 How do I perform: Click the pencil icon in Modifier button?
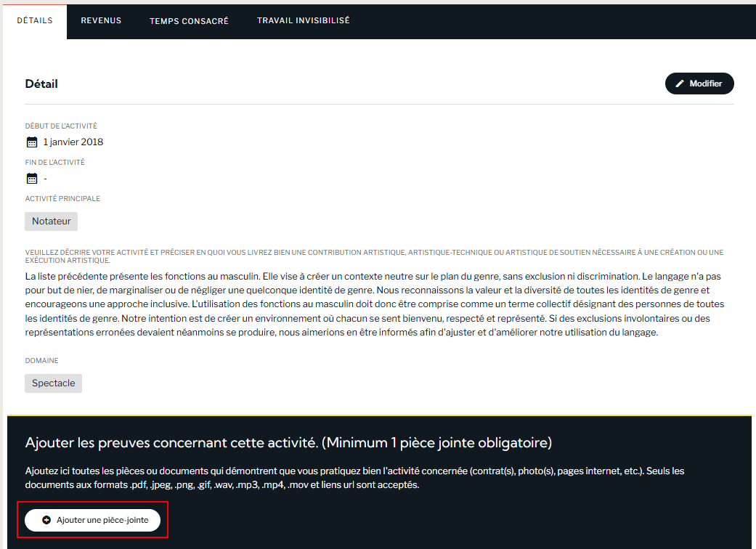pos(679,84)
